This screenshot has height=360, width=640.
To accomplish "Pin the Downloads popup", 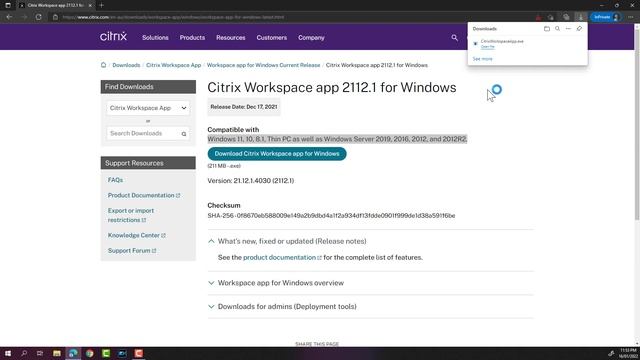I will pos(579,29).
